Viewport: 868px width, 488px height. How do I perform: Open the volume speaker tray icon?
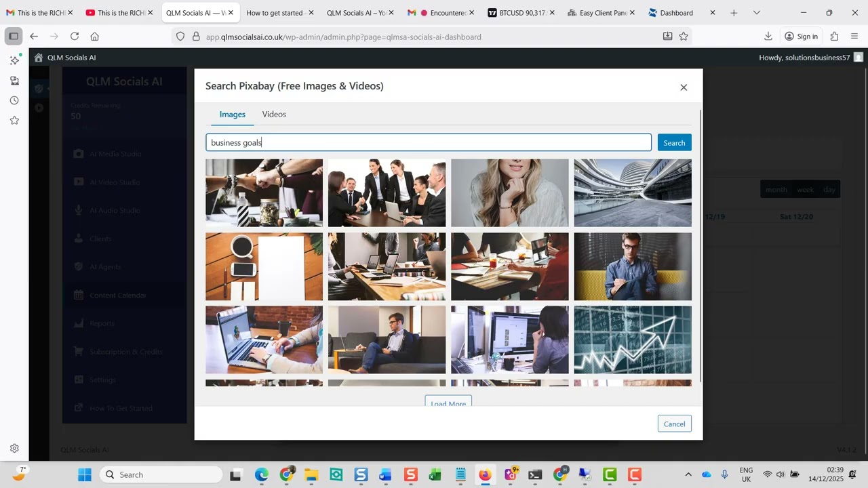coord(781,474)
